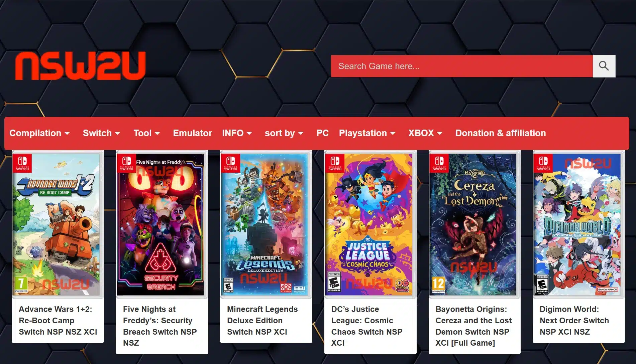Click the NSW2U site logo
The image size is (636, 364).
[80, 66]
